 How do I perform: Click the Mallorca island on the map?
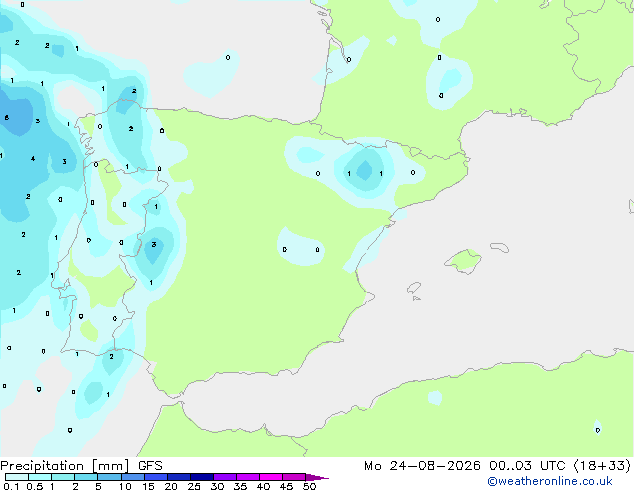click(463, 261)
